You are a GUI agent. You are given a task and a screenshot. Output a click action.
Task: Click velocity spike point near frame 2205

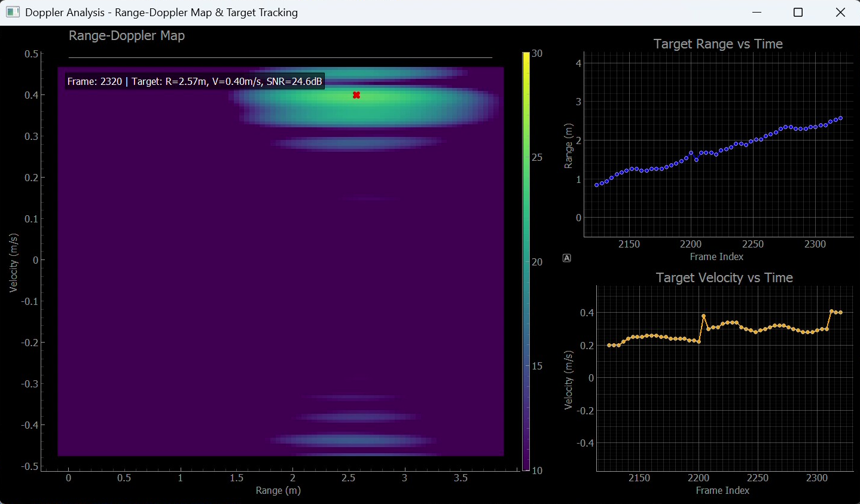pos(703,316)
